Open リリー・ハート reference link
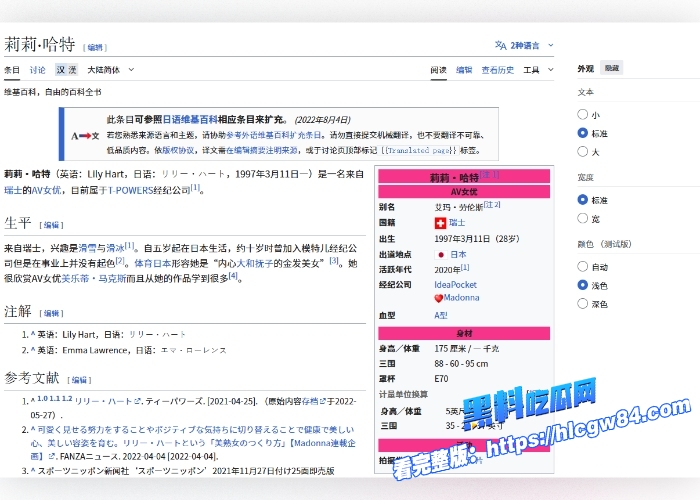This screenshot has width=700, height=500. [103, 401]
